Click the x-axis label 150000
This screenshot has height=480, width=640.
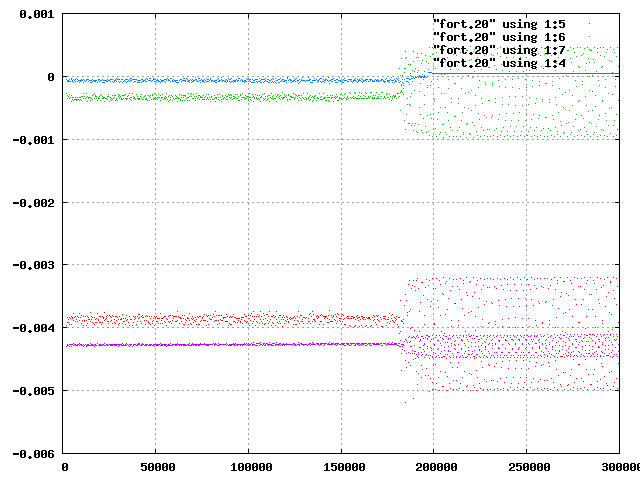click(344, 467)
